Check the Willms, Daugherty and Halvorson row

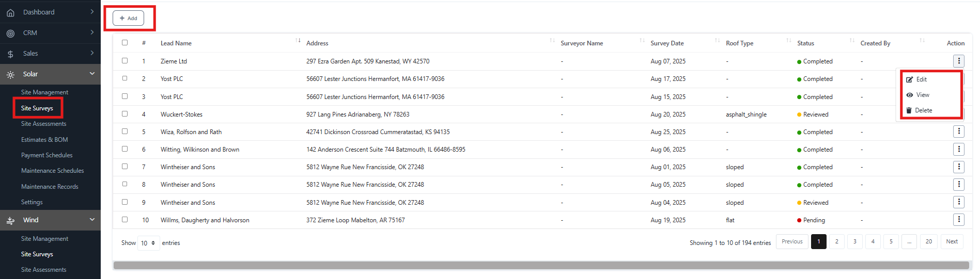(x=125, y=220)
